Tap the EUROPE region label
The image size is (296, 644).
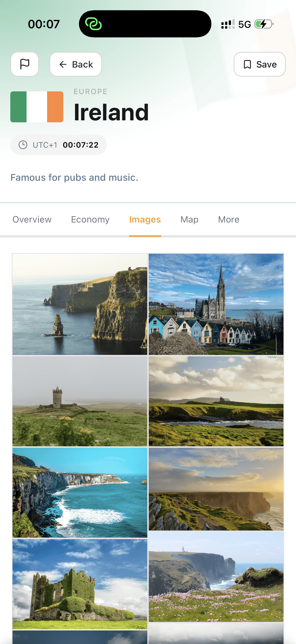[x=91, y=92]
